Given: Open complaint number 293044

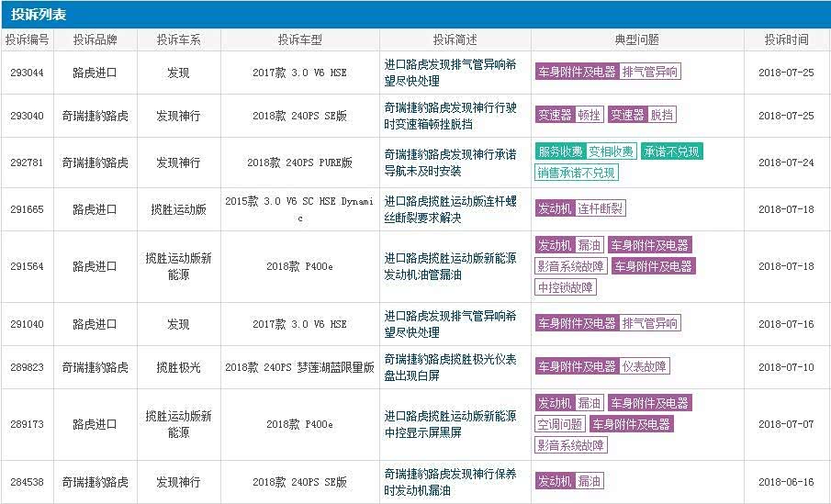Looking at the screenshot, I should pyautogui.click(x=27, y=72).
